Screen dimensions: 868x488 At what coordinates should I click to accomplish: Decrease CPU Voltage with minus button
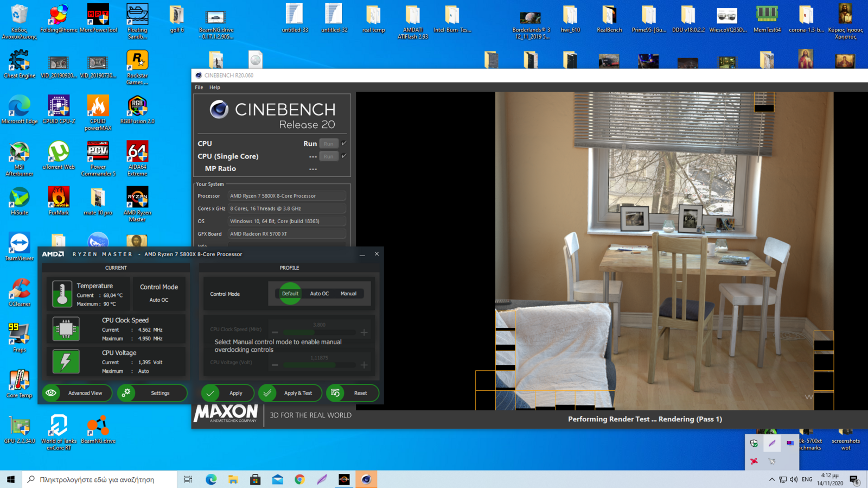[x=275, y=365]
